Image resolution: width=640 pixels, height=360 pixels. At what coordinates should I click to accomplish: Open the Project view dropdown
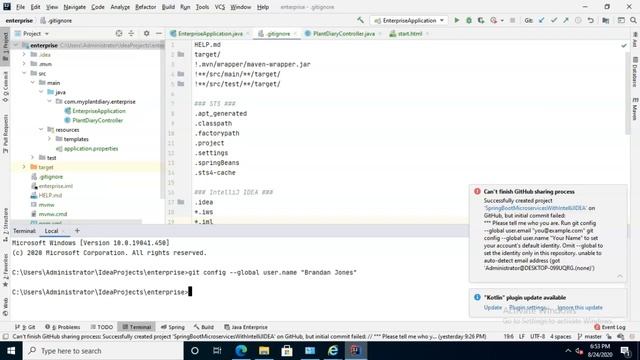32,33
